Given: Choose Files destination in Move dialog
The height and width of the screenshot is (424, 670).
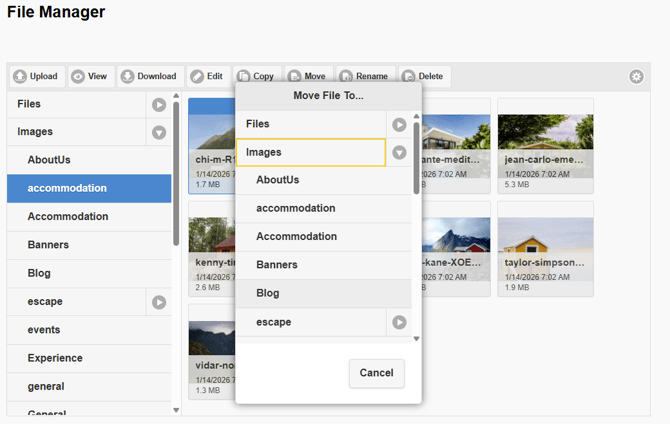Looking at the screenshot, I should (311, 124).
